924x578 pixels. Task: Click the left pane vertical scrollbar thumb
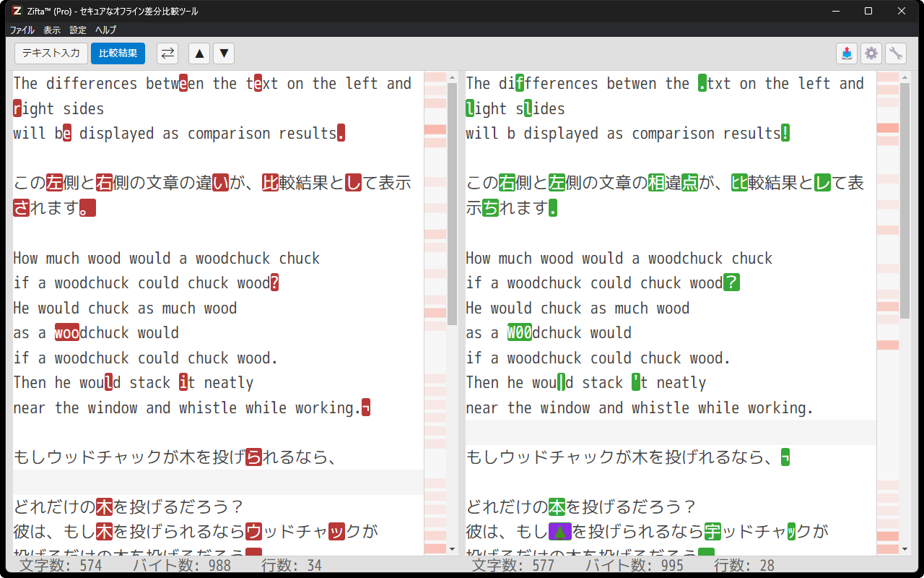point(453,202)
